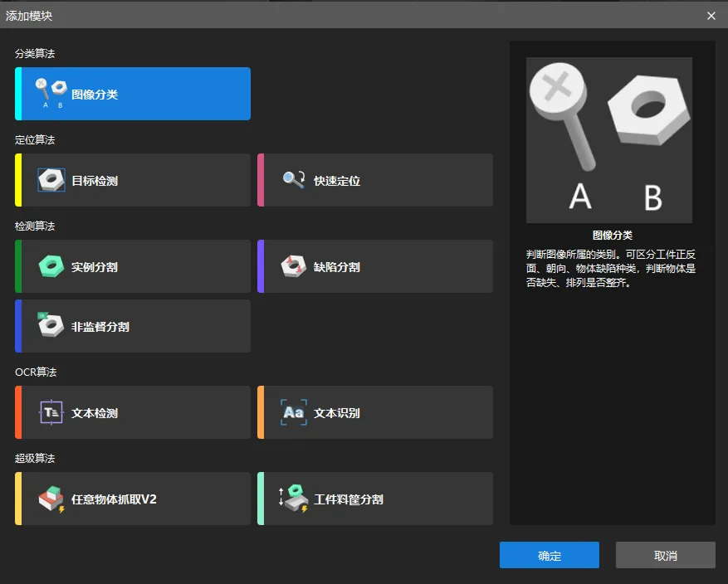
Task: Select the 图像分类 module card
Action: 133,94
